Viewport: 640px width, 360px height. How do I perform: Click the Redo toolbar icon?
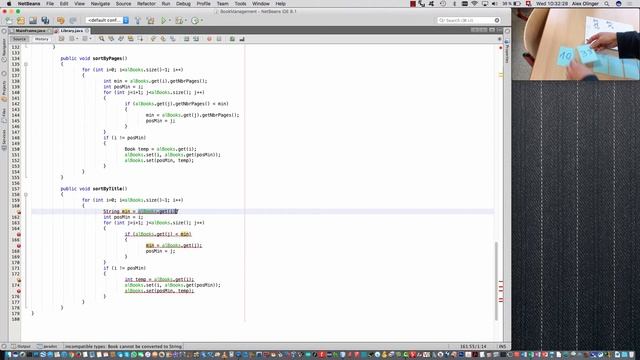(73, 20)
